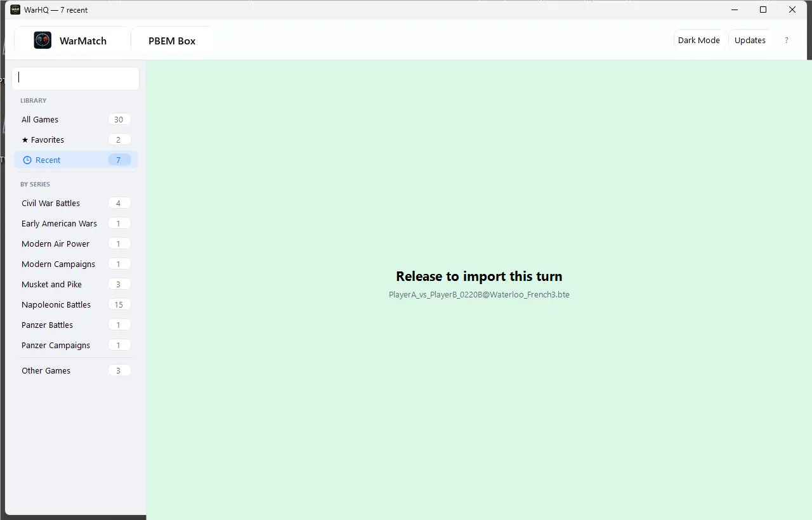Open the Modern Campaigns series
The image size is (812, 520).
click(75, 264)
